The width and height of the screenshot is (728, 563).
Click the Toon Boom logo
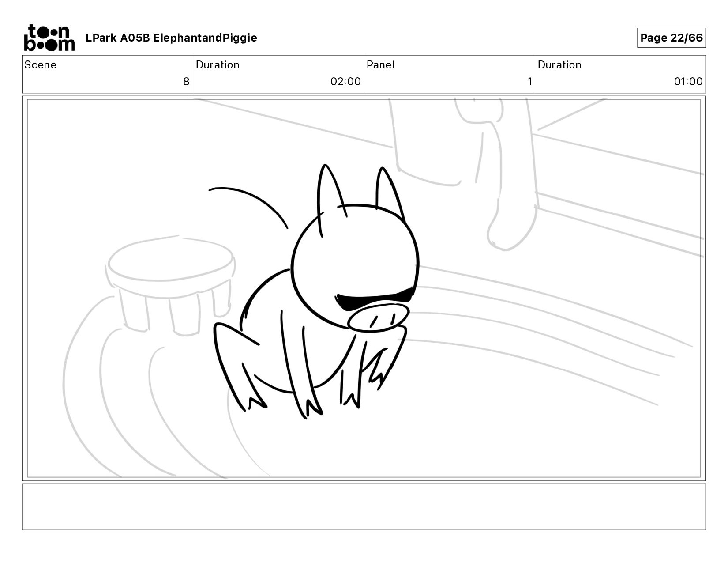49,38
